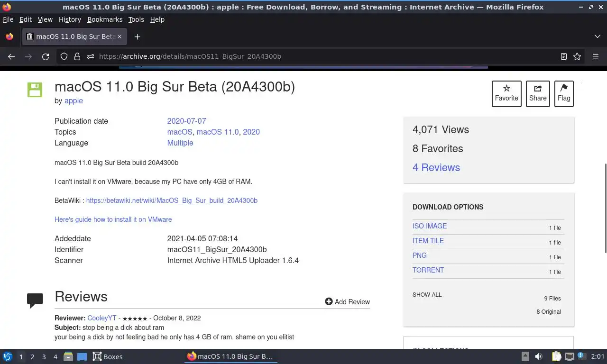Toggle reader view

(x=563, y=56)
